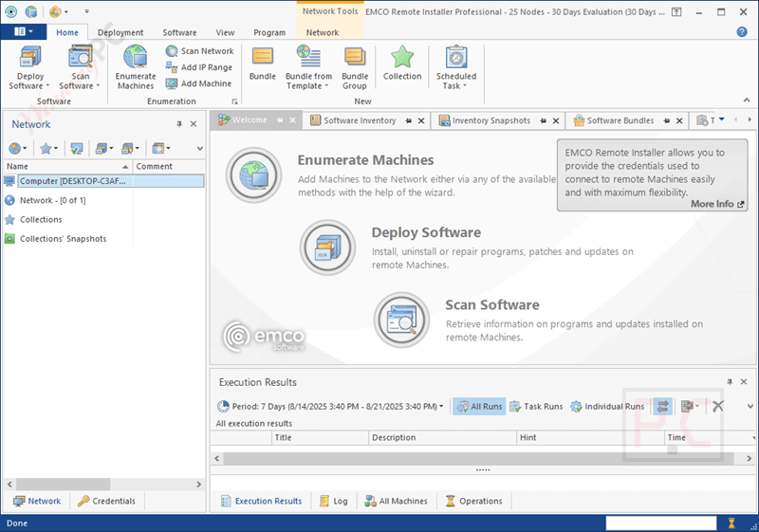The width and height of the screenshot is (759, 532).
Task: Open the Deploy Software ribbon button
Action: (x=30, y=67)
